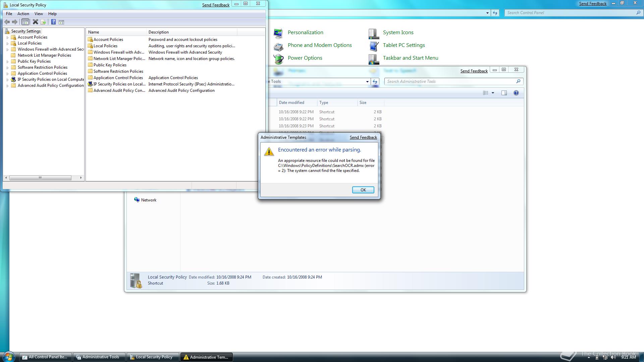
Task: Click the Power Options icon
Action: pos(278,59)
